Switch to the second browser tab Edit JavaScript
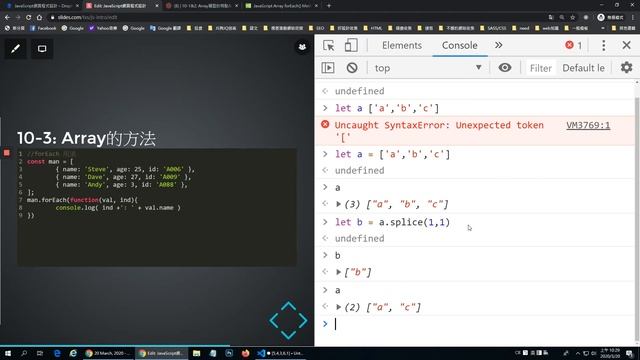Viewport: 640px width, 360px height. (122, 6)
